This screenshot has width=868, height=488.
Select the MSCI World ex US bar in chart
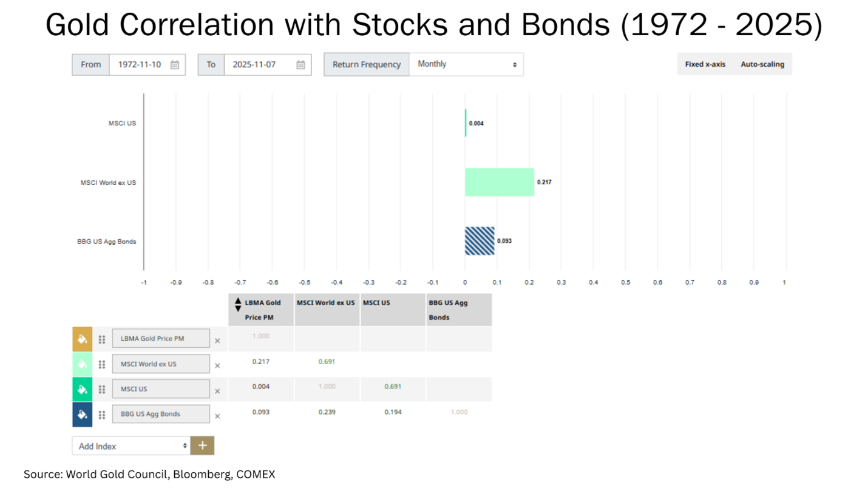click(x=500, y=182)
